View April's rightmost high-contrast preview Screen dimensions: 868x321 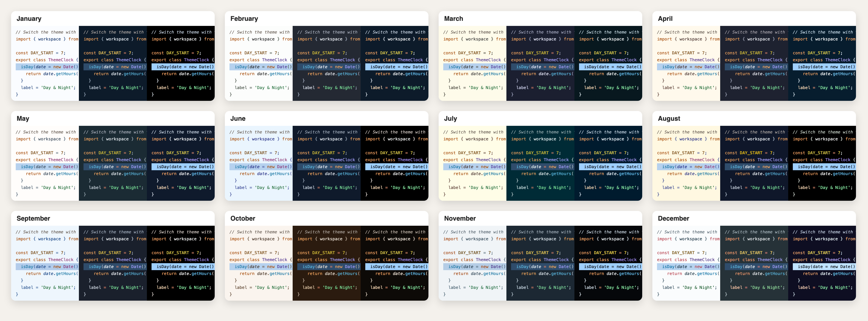tap(822, 63)
